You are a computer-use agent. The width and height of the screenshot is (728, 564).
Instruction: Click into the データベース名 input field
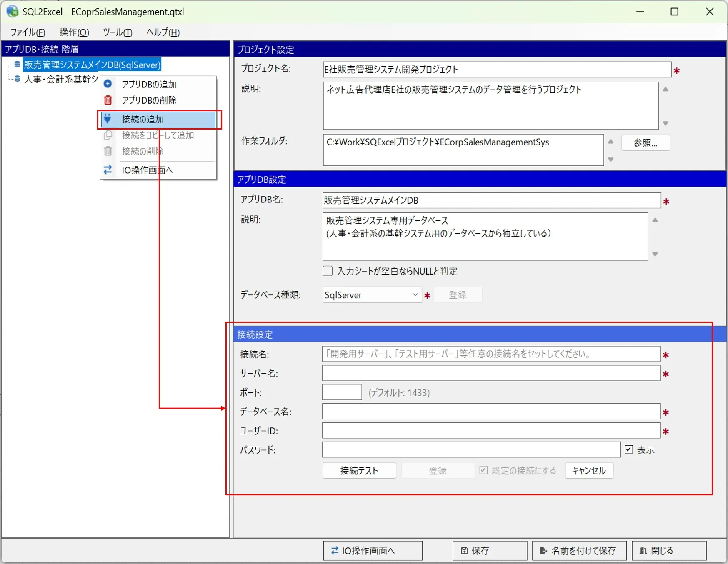point(491,412)
